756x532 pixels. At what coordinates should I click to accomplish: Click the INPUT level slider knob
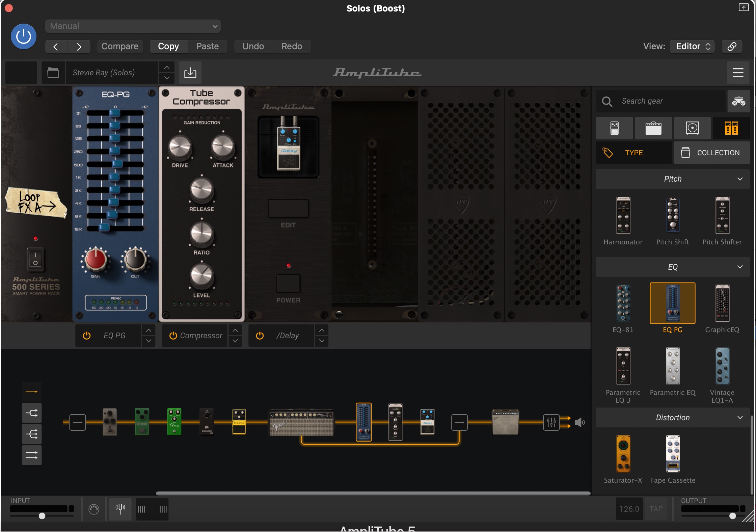[x=42, y=516]
